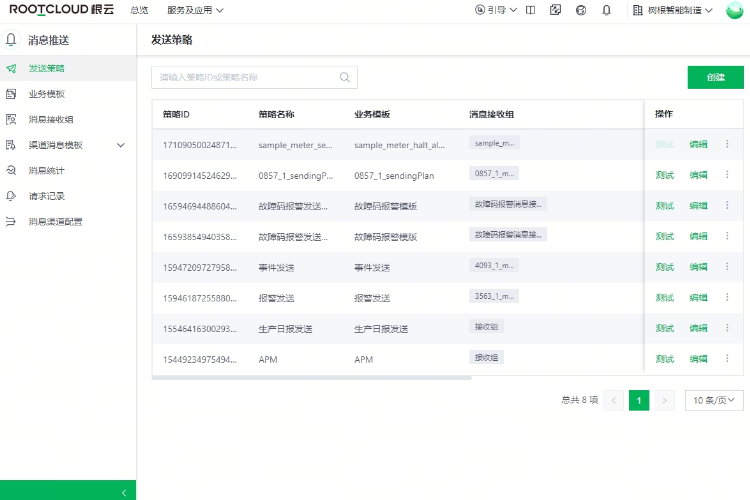Viewport: 750px width, 500px height.
Task: Open the 消息统计 sidebar item
Action: [47, 170]
